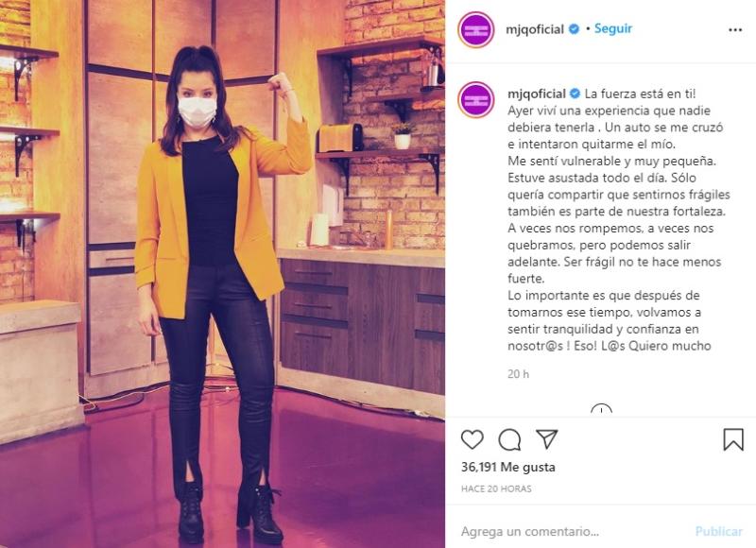
Task: Open mjqoficial username in the caption
Action: pyautogui.click(x=537, y=94)
